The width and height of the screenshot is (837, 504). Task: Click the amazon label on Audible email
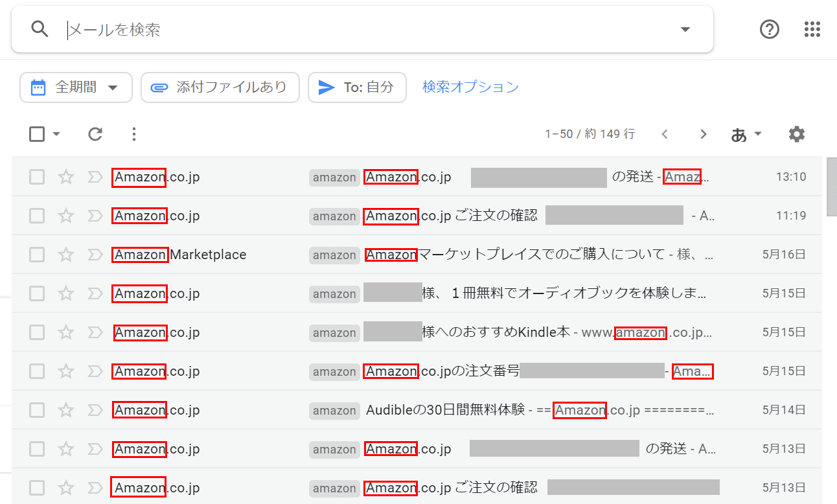[x=334, y=411]
